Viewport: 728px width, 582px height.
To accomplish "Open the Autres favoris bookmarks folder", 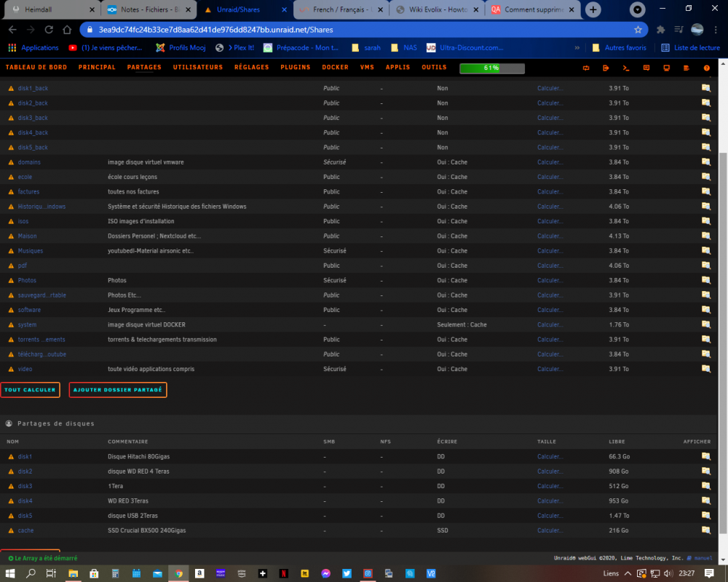I will pyautogui.click(x=620, y=48).
